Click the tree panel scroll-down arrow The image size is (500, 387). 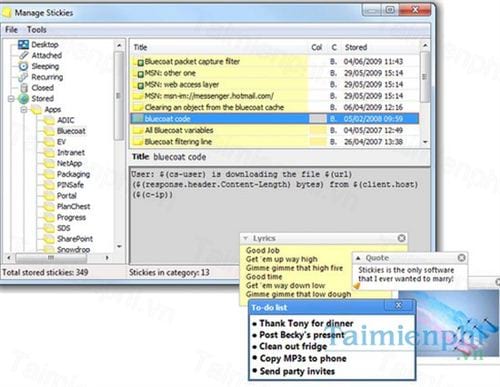click(119, 246)
